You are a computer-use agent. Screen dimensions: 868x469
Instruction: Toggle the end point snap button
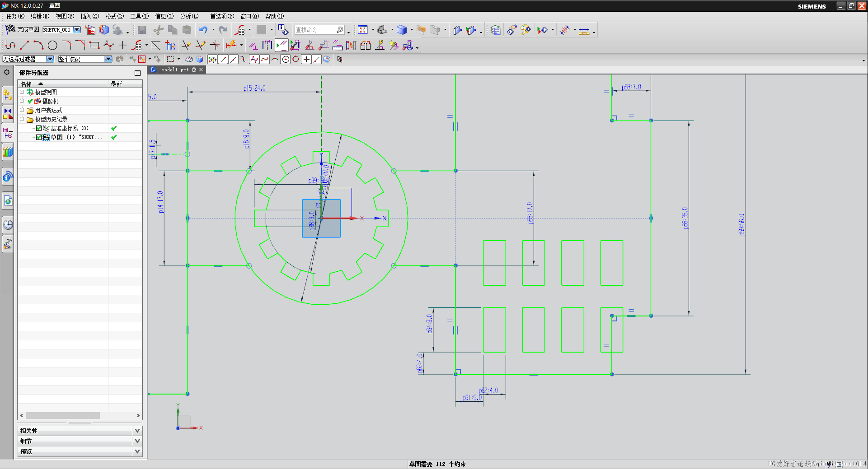(x=223, y=59)
